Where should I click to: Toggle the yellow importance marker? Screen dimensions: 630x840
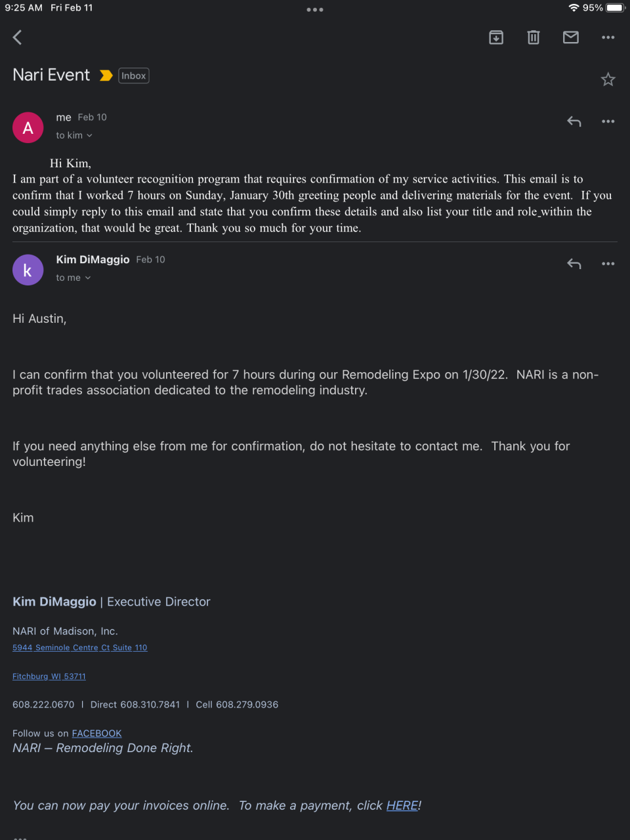click(106, 76)
